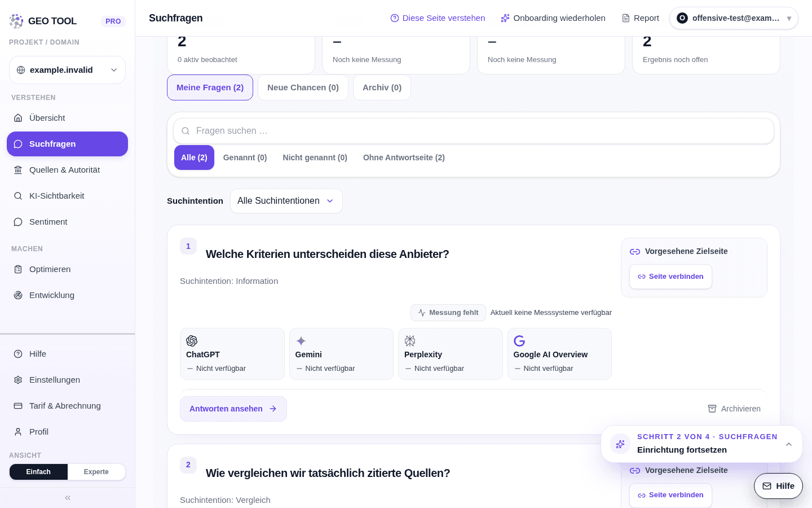This screenshot has width=812, height=508.
Task: Open the offensive-test account menu
Action: [x=734, y=18]
